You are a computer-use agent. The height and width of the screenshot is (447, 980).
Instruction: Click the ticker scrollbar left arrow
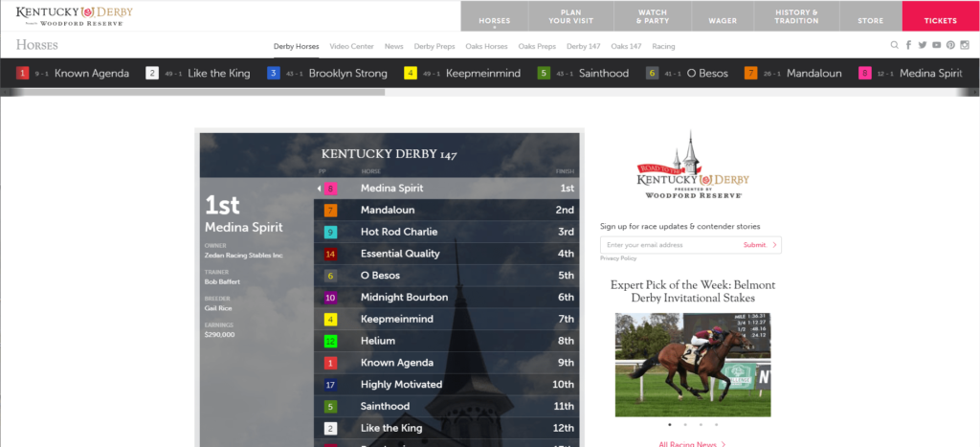5,92
